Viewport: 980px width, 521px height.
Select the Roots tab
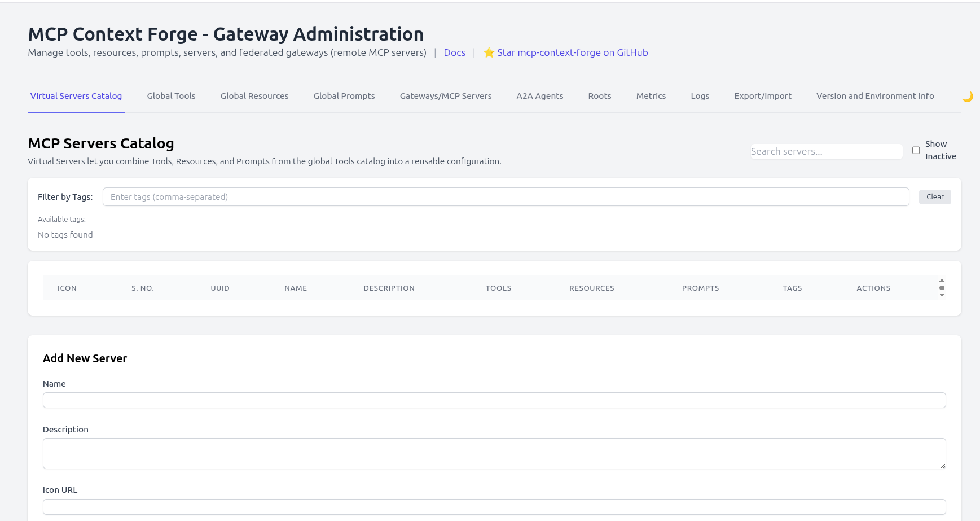(600, 96)
